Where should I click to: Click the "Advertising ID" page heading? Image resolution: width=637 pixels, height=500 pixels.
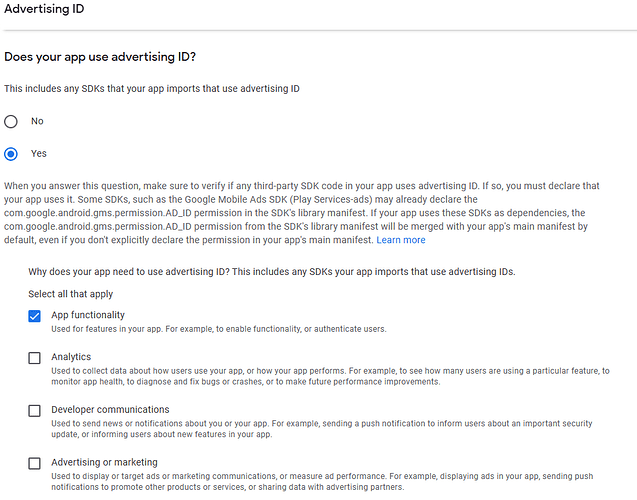pos(44,9)
